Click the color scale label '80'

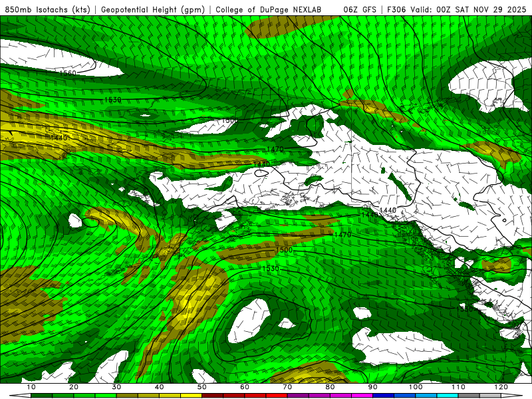point(330,387)
